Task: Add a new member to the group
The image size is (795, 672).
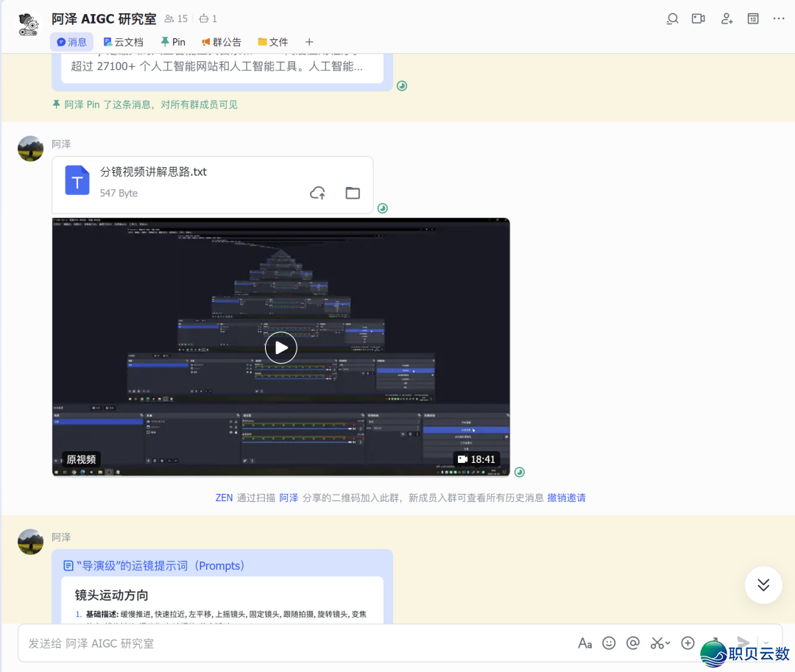Action: tap(727, 18)
